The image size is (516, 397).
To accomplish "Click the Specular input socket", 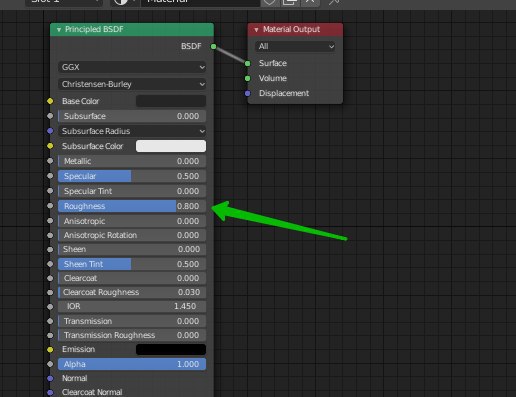I will click(50, 176).
